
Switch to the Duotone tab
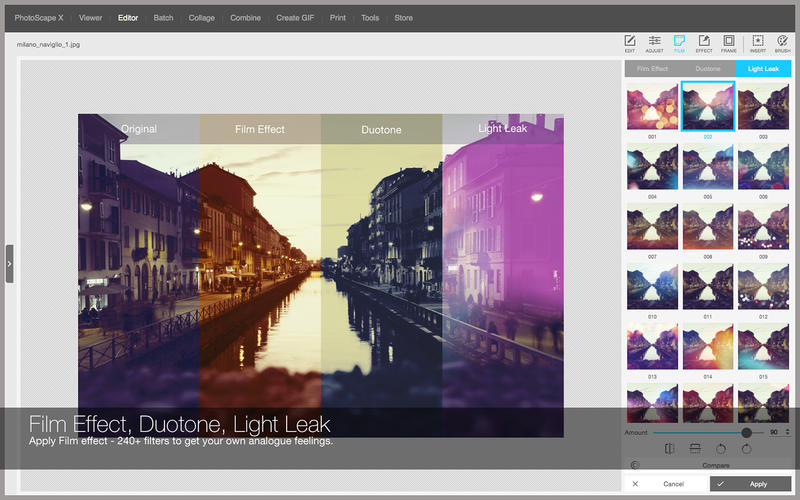click(707, 69)
